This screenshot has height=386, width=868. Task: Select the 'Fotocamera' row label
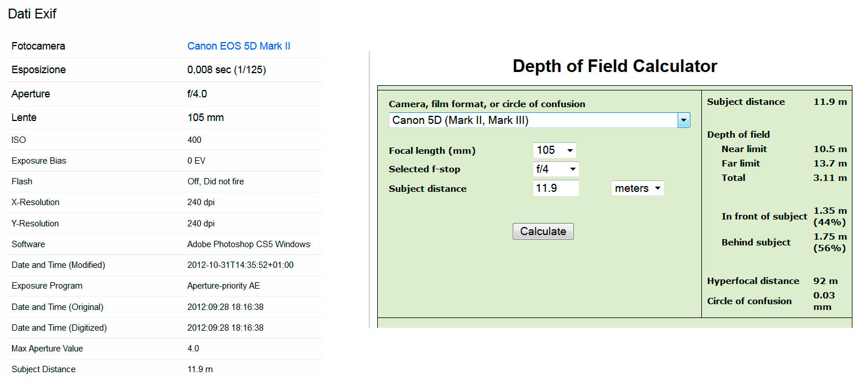coord(38,46)
